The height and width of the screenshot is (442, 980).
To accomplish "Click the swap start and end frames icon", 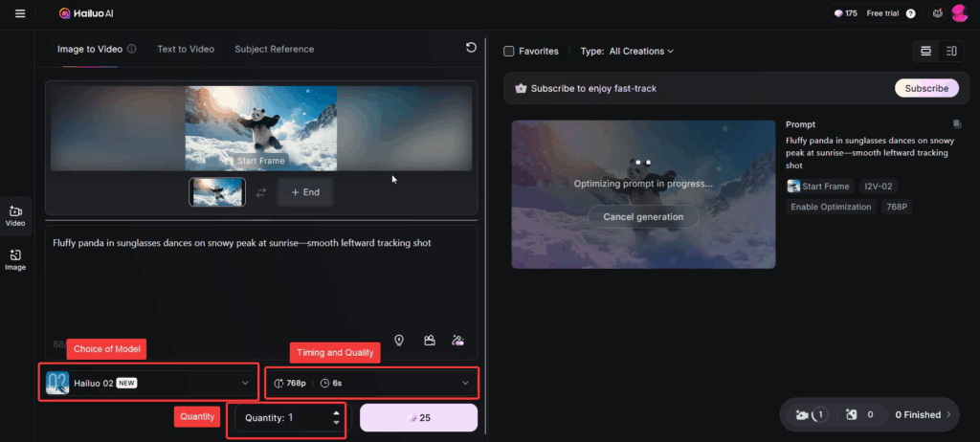I will point(260,192).
